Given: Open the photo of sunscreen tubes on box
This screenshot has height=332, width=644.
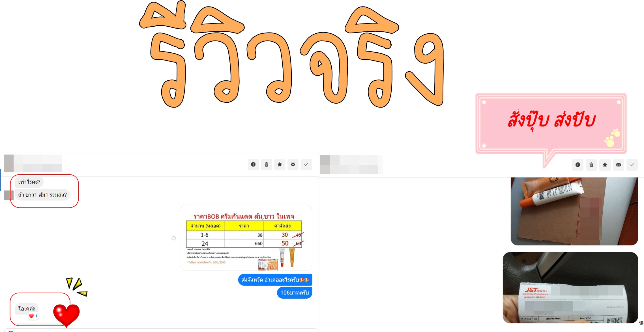Looking at the screenshot, I should click(x=574, y=211).
